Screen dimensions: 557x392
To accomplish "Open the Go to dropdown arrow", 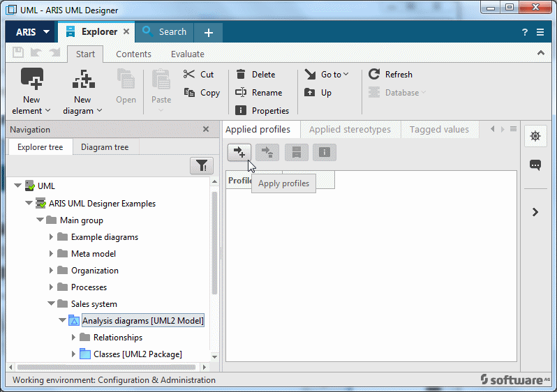I will pos(346,74).
